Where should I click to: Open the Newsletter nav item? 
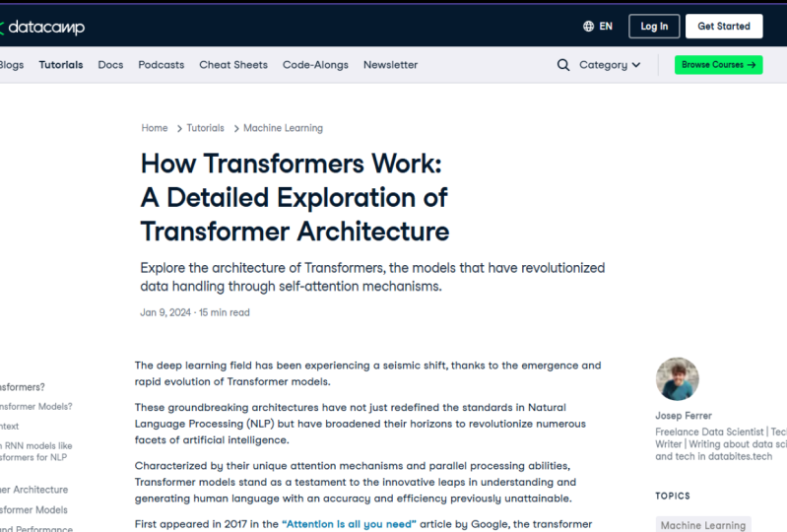[x=390, y=65]
